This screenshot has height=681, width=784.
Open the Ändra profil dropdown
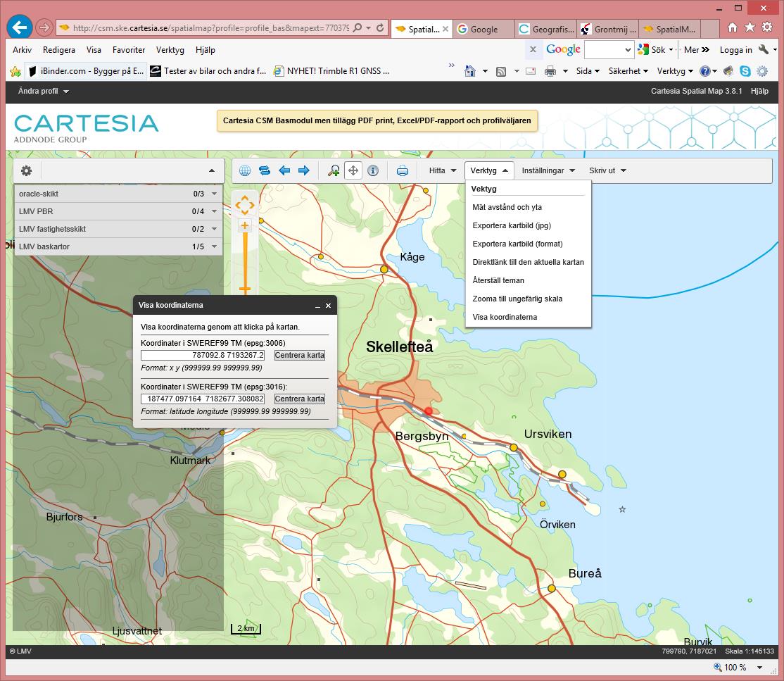tap(44, 91)
